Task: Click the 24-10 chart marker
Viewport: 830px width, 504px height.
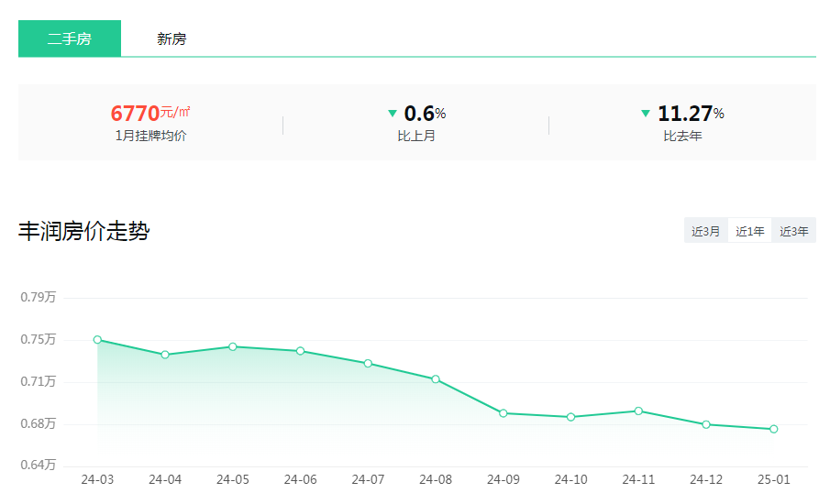Action: point(570,417)
